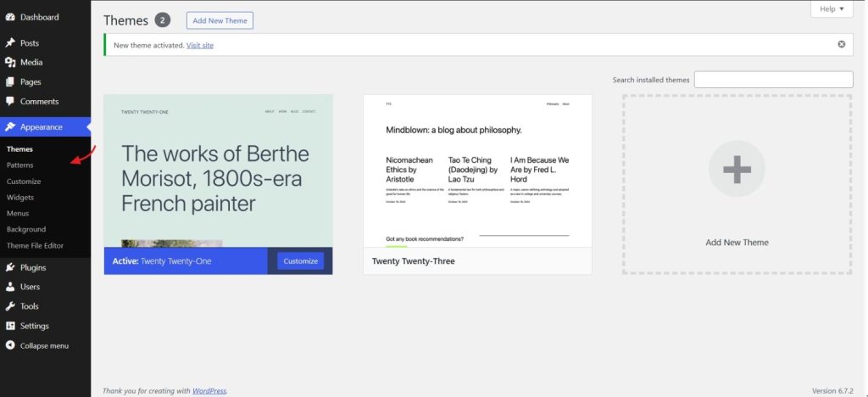Click the blue Customize button
Viewport: 868px width, 397px height.
301,260
